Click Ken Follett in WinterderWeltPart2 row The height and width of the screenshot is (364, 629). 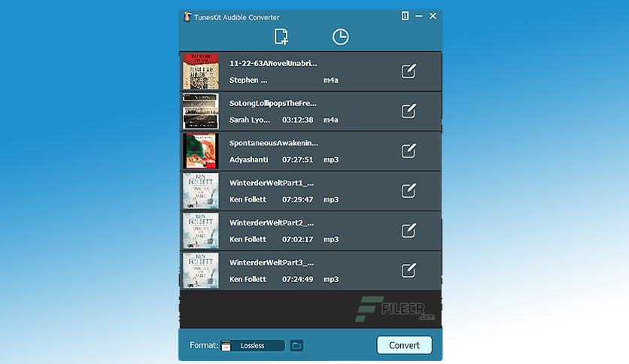pyautogui.click(x=248, y=239)
